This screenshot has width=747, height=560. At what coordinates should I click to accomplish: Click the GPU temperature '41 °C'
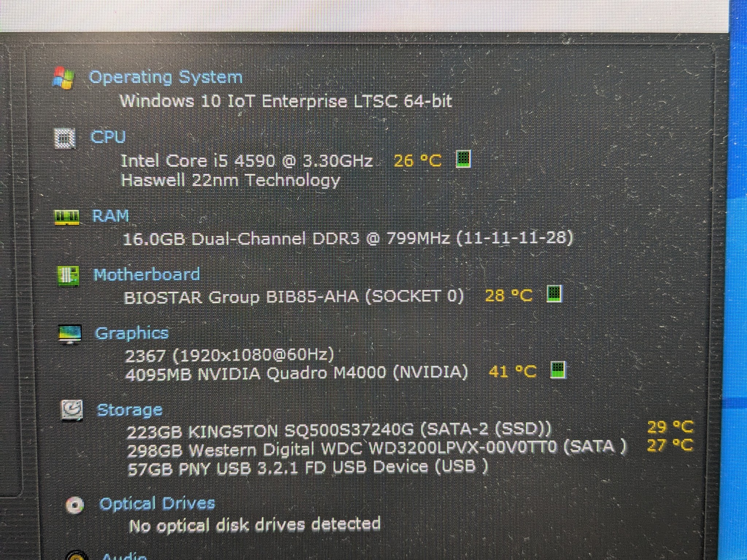click(512, 372)
